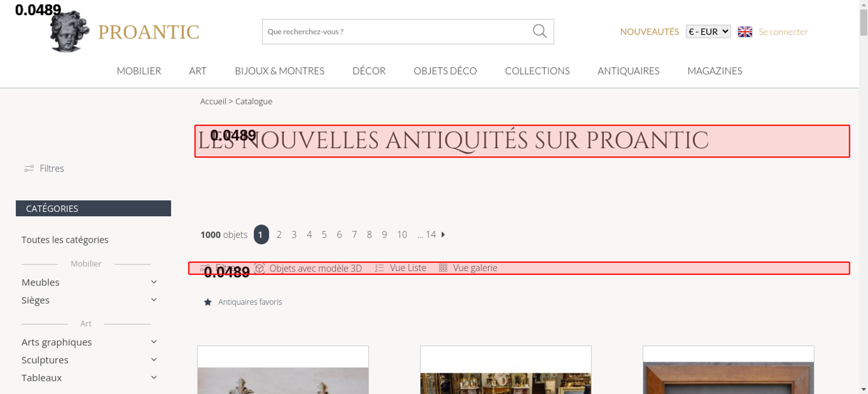868x394 pixels.
Task: Go to next page with arrow icon
Action: [x=443, y=235]
